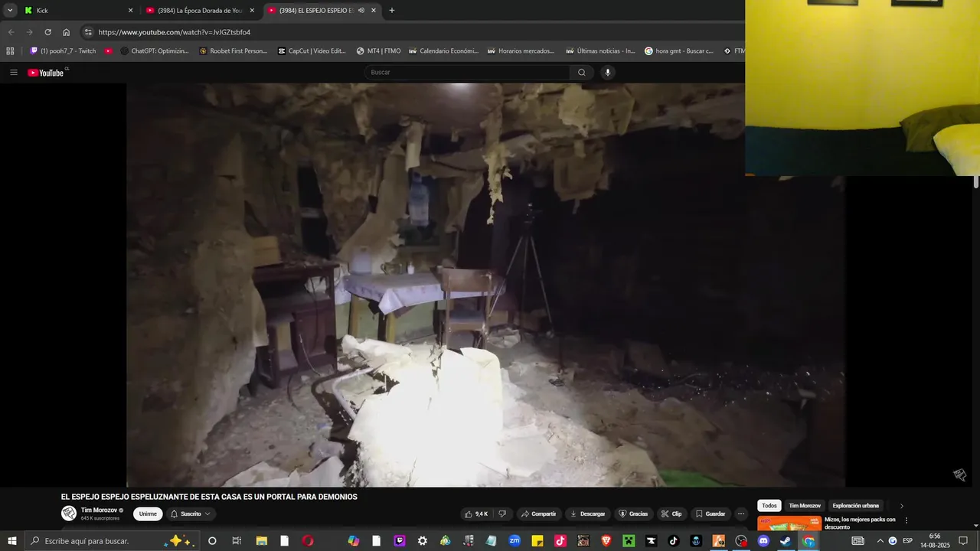Select the Tim Morozov filter chip

(805, 506)
